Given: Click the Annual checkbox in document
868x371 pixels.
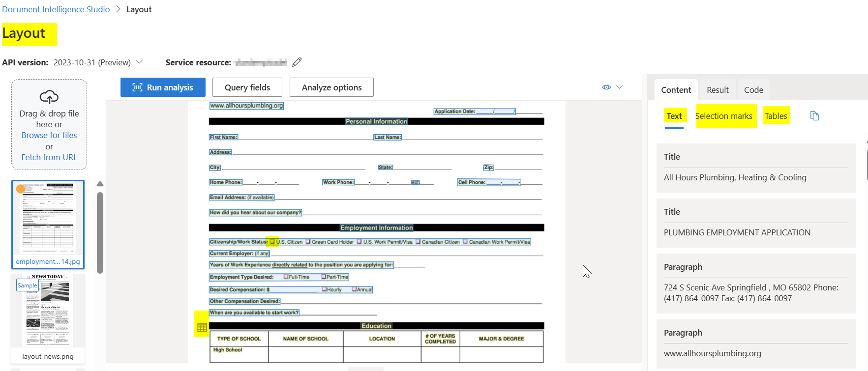Looking at the screenshot, I should point(354,289).
